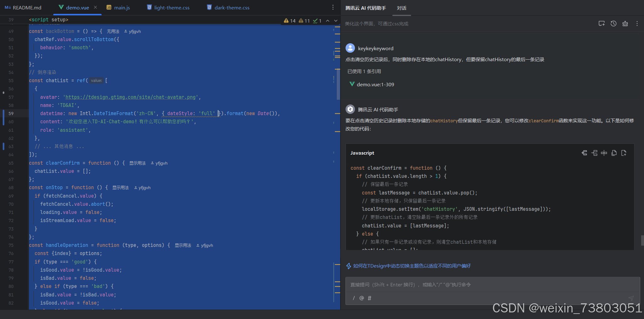This screenshot has width=644, height=319.
Task: Click the Tencent AI assistant avatar icon
Action: pos(350,109)
